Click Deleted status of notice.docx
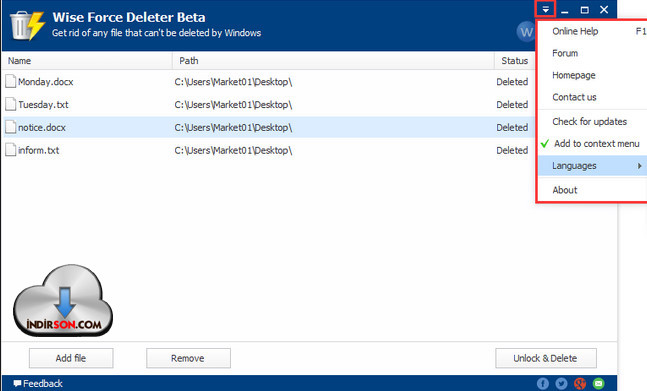This screenshot has height=391, width=647. (x=512, y=127)
